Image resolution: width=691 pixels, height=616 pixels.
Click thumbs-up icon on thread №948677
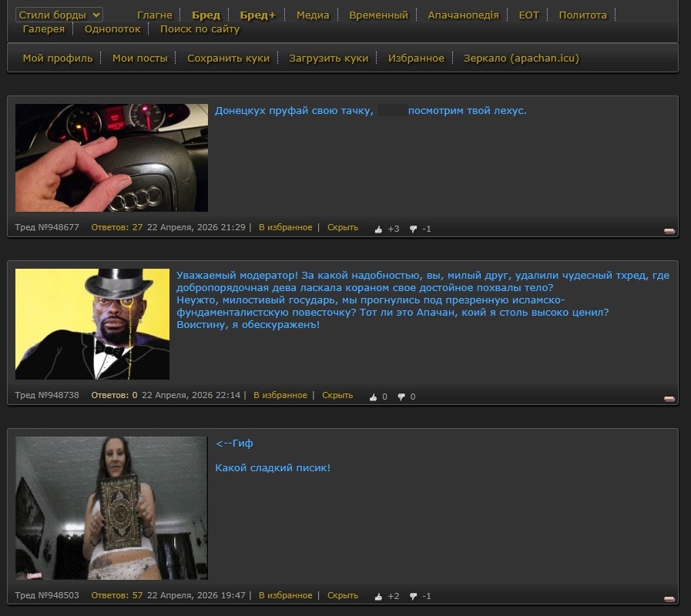[x=378, y=229]
